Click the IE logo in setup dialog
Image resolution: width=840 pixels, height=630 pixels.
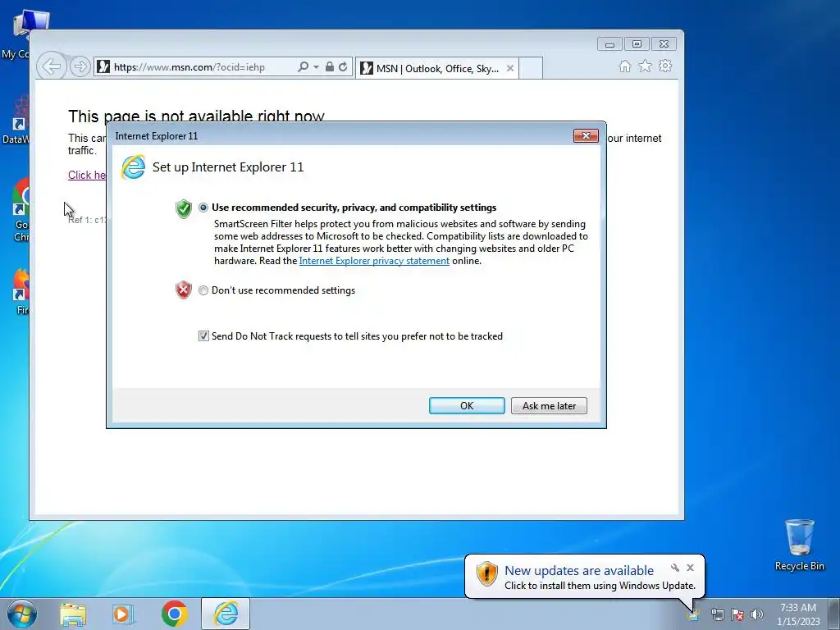pyautogui.click(x=133, y=167)
